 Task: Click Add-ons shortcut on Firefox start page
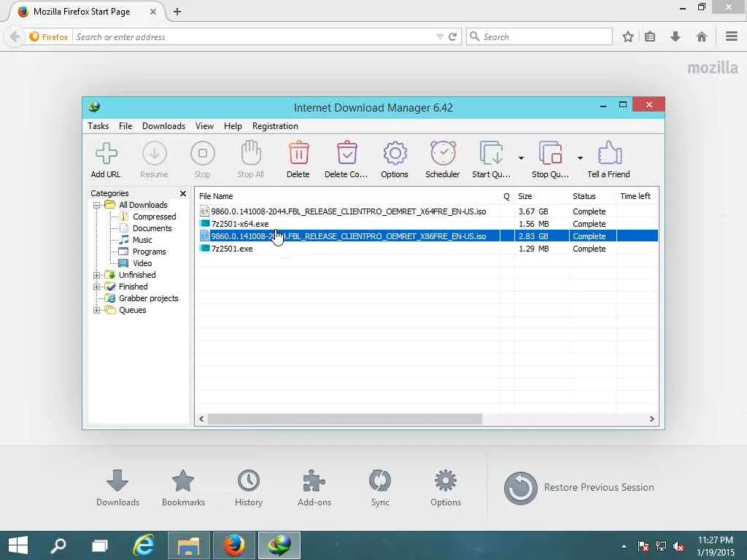click(x=314, y=488)
